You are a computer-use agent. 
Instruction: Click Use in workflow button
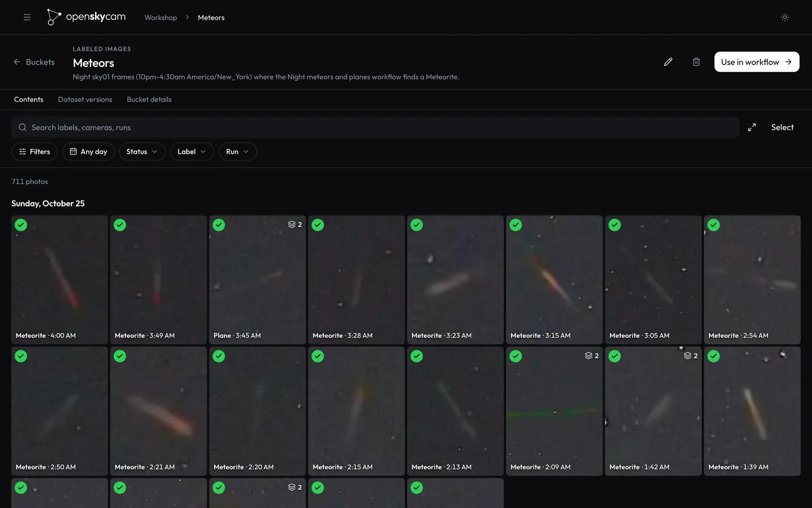pos(757,62)
